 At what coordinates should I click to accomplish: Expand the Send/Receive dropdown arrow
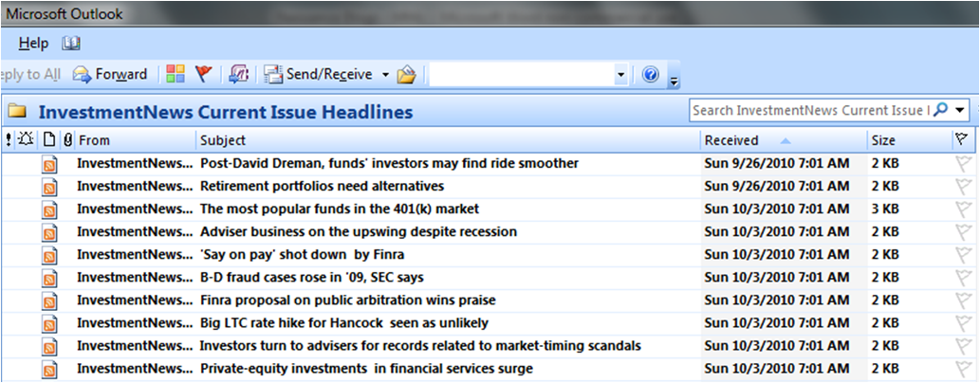coord(385,74)
